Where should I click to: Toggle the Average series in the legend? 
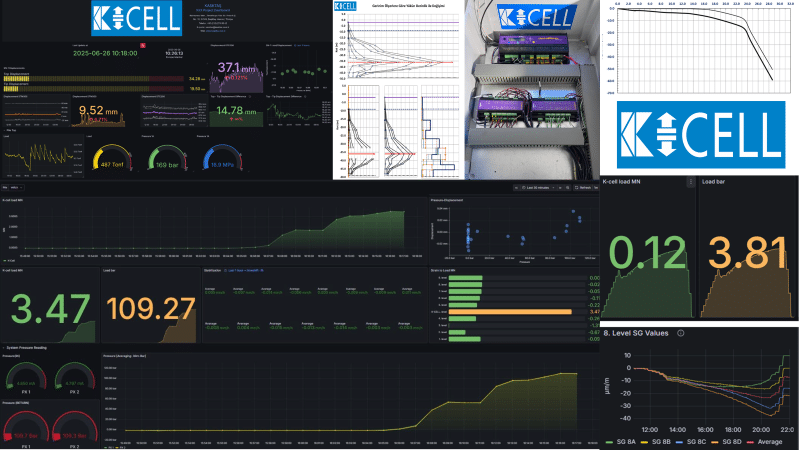[x=764, y=442]
